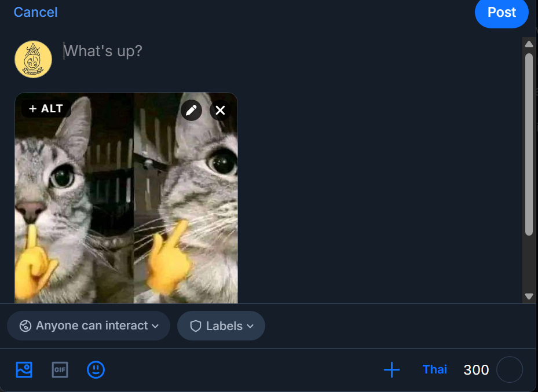538x392 pixels.
Task: Open the emoji picker
Action: (x=96, y=369)
